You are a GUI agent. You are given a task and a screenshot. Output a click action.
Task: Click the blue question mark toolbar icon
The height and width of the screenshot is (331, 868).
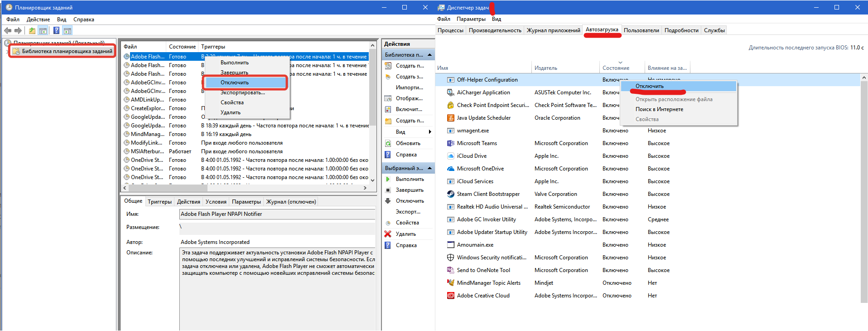coord(56,30)
